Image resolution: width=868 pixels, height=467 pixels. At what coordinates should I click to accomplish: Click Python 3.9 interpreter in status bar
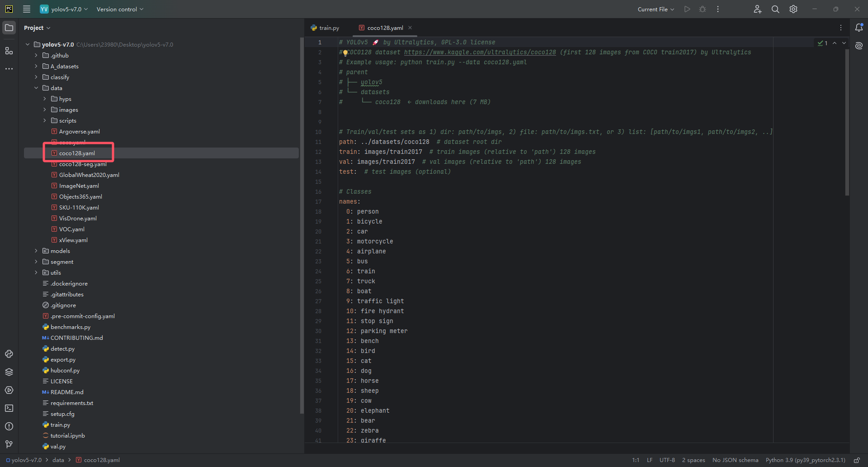pyautogui.click(x=805, y=460)
